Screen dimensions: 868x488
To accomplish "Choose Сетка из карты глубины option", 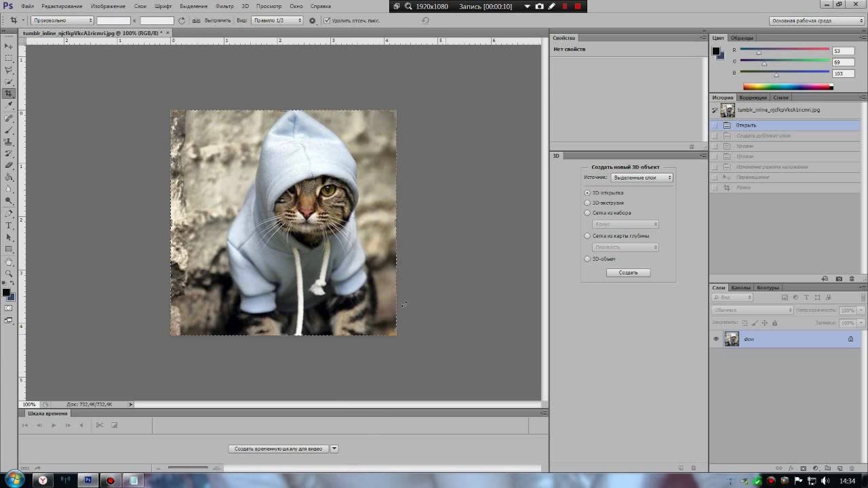I will 587,236.
